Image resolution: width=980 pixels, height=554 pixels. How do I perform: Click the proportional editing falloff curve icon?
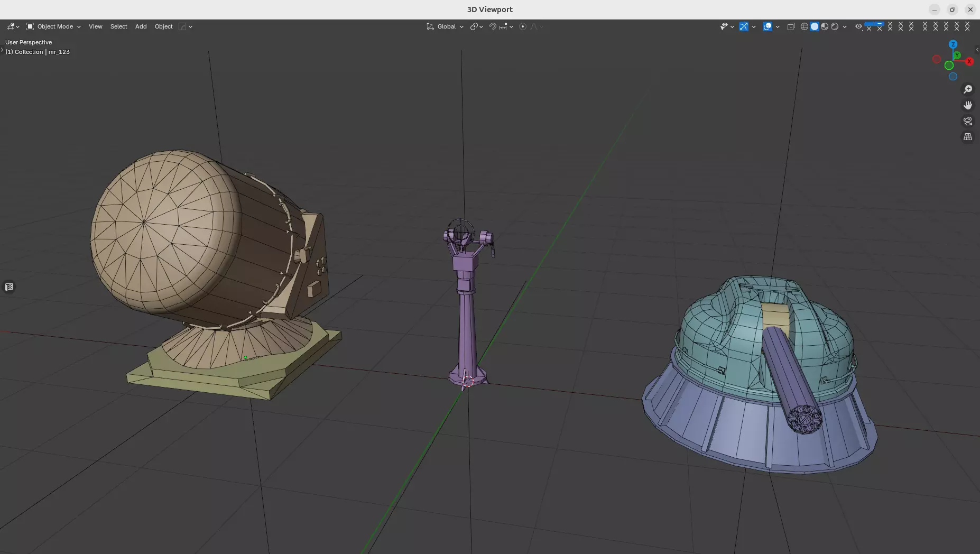(534, 26)
